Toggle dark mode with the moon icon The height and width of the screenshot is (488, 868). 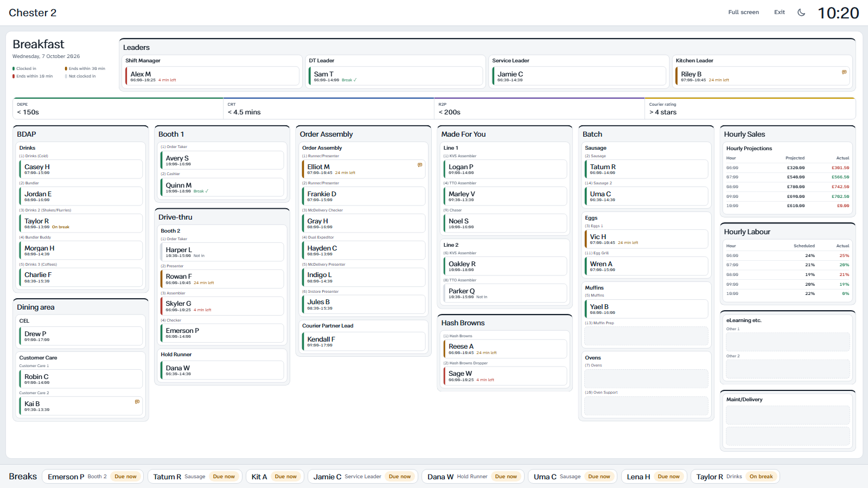pos(801,12)
